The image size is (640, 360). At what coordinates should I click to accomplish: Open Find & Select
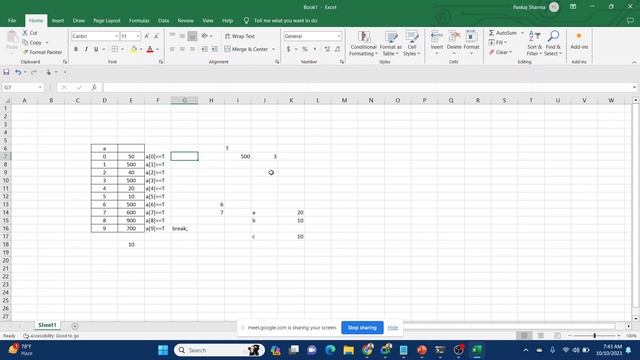click(x=553, y=43)
